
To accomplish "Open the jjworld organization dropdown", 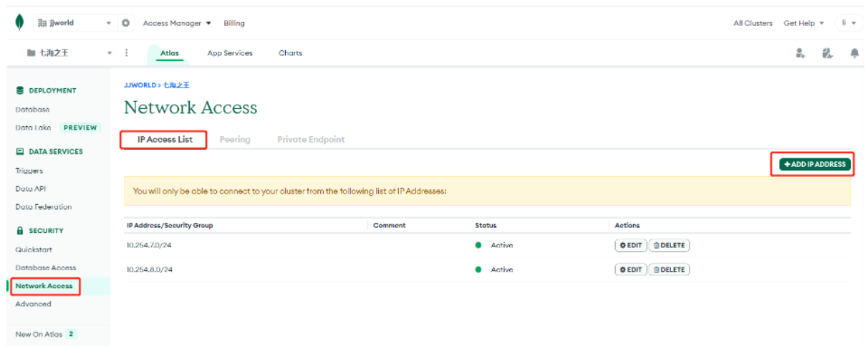I will 74,23.
